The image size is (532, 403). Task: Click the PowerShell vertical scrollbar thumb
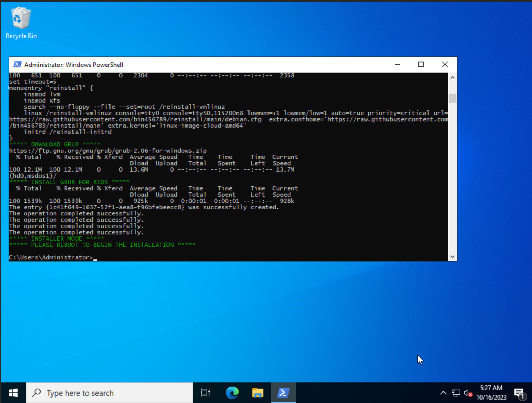(453, 98)
